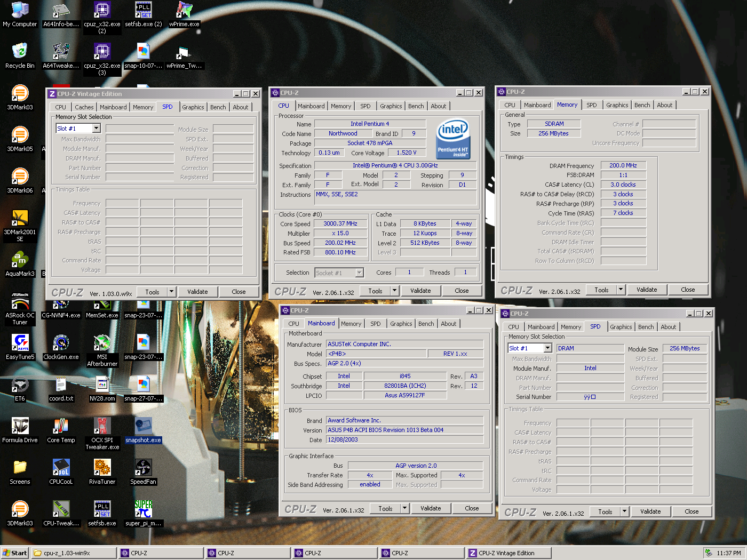
Task: Expand Tools arrow in CPU-Z Vintage Edition
Action: pos(171,292)
